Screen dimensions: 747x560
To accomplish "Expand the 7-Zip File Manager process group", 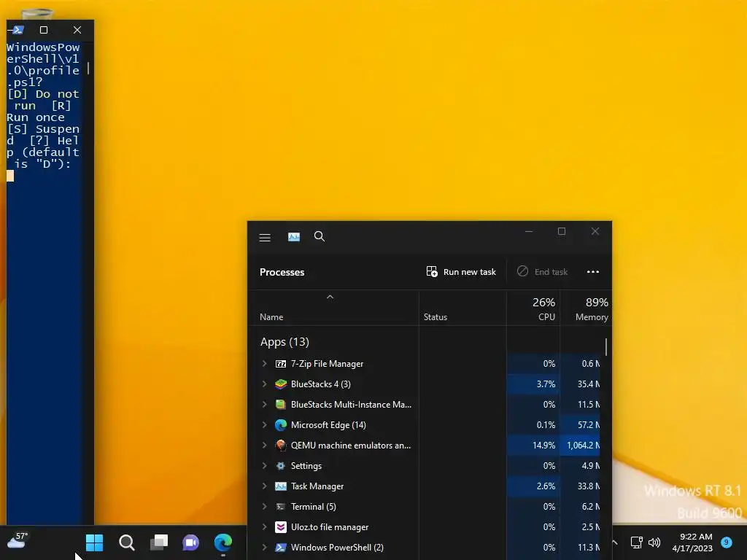I will (264, 364).
